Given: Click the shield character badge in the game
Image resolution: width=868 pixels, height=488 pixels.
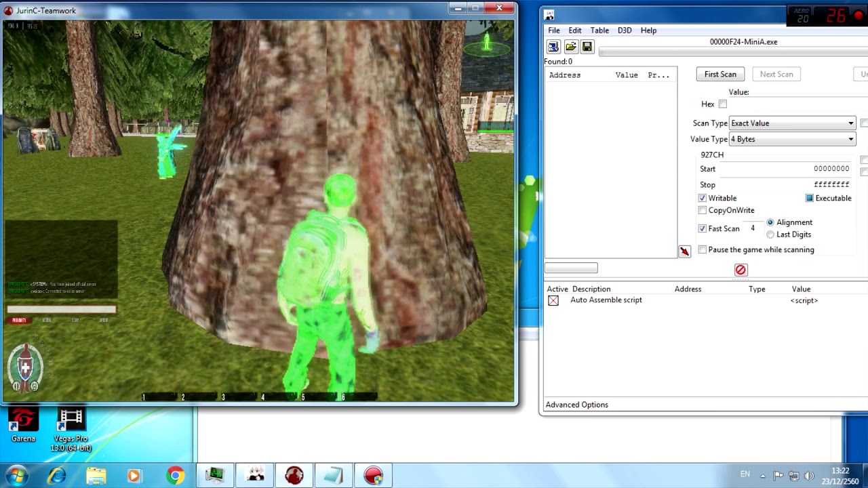Looking at the screenshot, I should 26,368.
